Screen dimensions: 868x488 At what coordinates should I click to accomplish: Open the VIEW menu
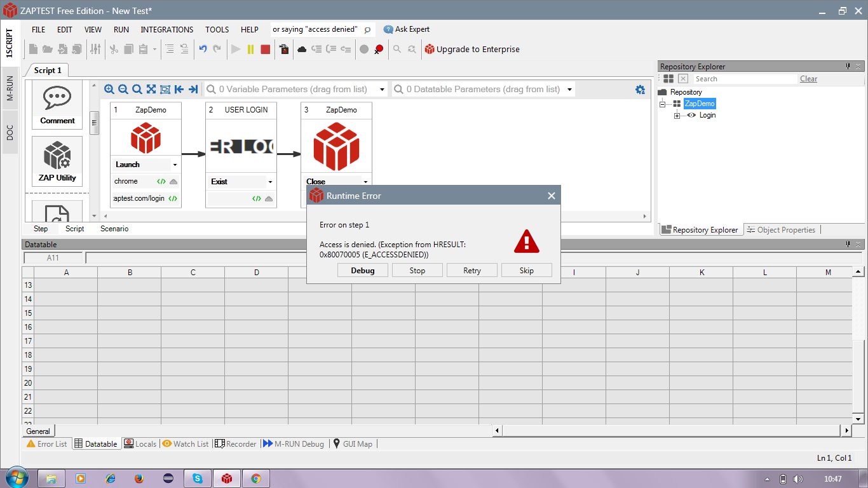pos(93,30)
